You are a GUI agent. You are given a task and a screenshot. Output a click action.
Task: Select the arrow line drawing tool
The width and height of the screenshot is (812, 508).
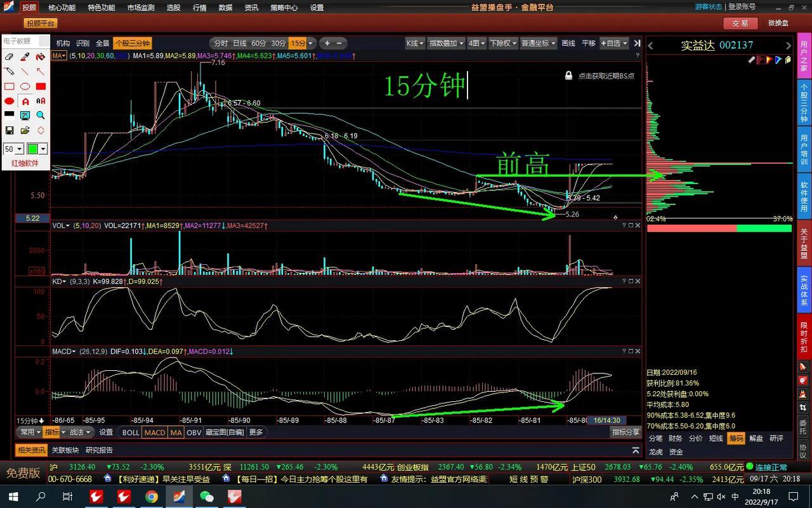pyautogui.click(x=41, y=71)
